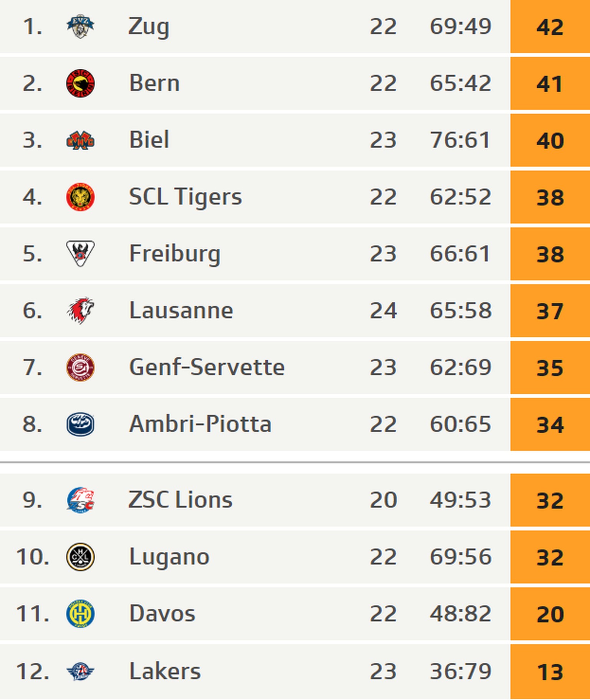
Task: Click the Genf-Servette round logo
Action: (x=80, y=367)
